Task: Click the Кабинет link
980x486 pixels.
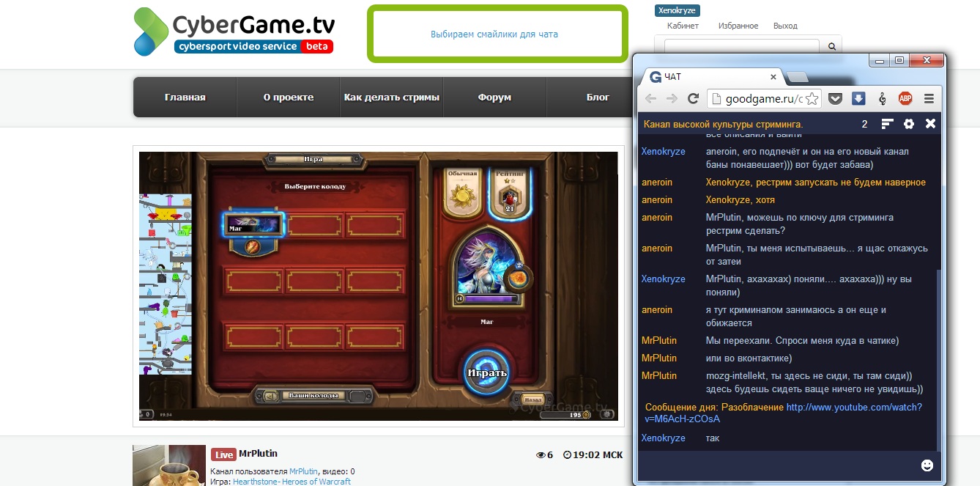Action: pos(683,26)
